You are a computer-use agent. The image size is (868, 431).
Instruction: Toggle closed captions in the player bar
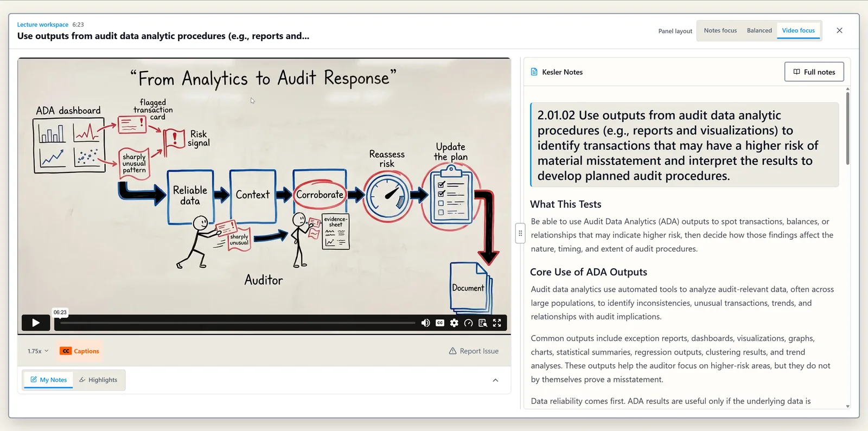pos(440,323)
